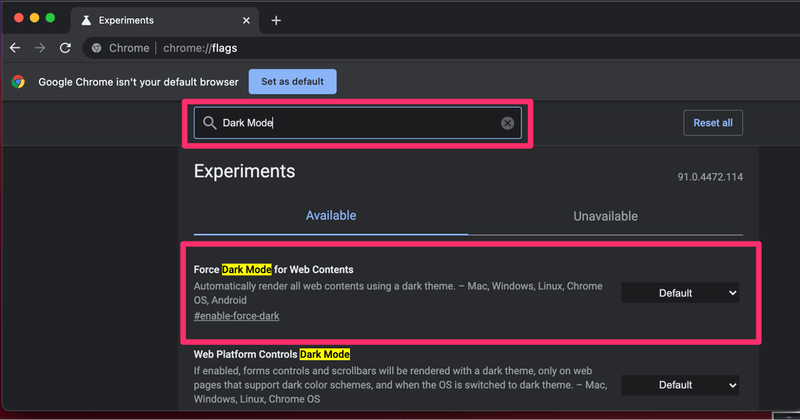This screenshot has width=800, height=420.
Task: Open the #enable-force-dark link
Action: 236,316
